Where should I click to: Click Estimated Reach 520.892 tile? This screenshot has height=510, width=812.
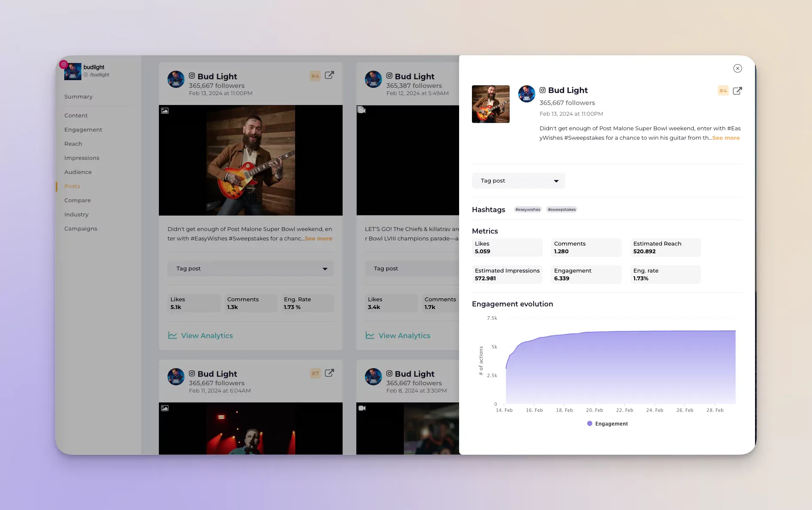666,248
